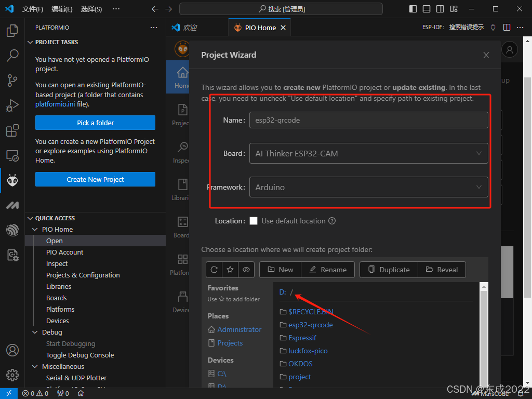Select Toggle Debug Console item
The width and height of the screenshot is (532, 399).
coord(80,355)
